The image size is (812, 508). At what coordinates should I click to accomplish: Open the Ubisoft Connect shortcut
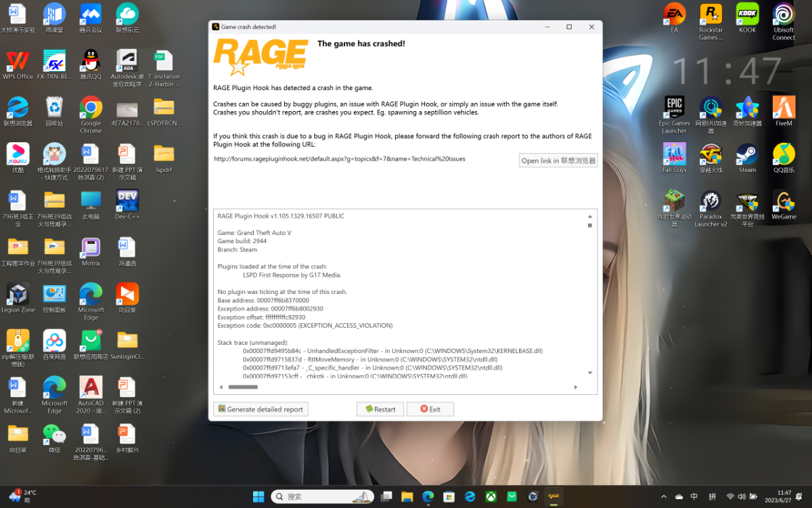784,22
